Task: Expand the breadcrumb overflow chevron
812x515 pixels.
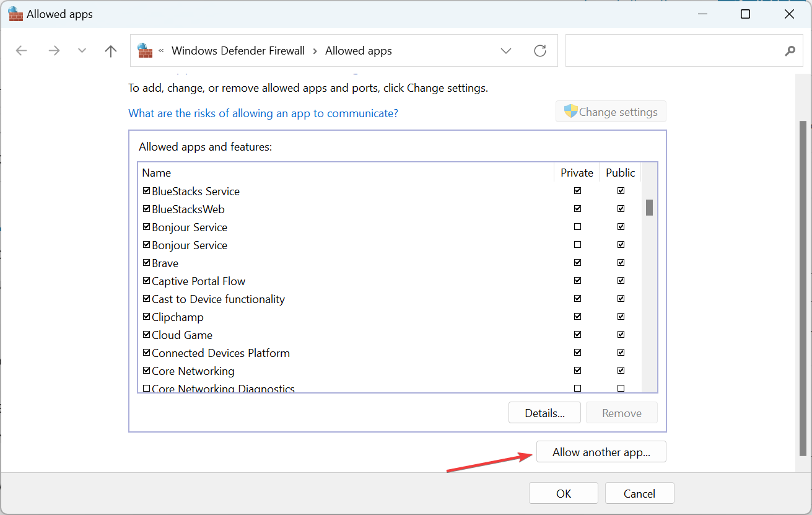Action: tap(161, 51)
